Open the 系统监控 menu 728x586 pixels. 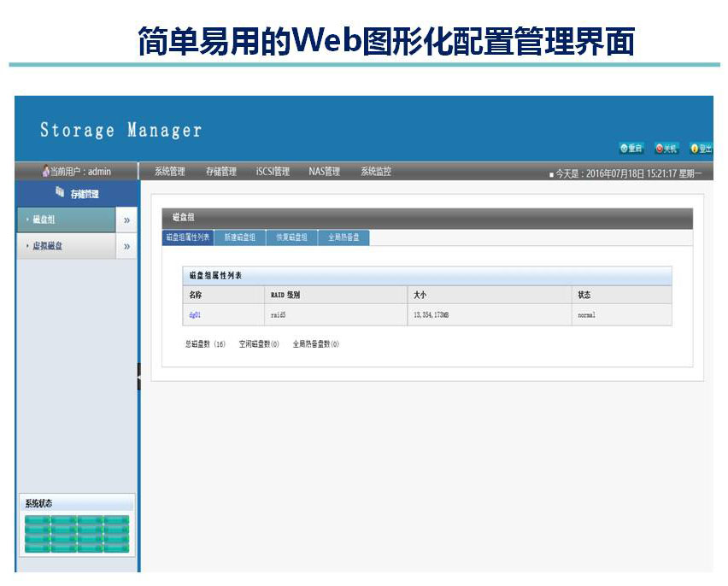pyautogui.click(x=376, y=172)
